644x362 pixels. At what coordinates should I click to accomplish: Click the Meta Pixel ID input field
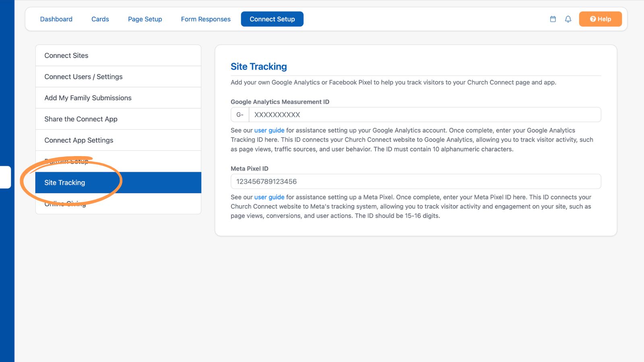pyautogui.click(x=416, y=181)
